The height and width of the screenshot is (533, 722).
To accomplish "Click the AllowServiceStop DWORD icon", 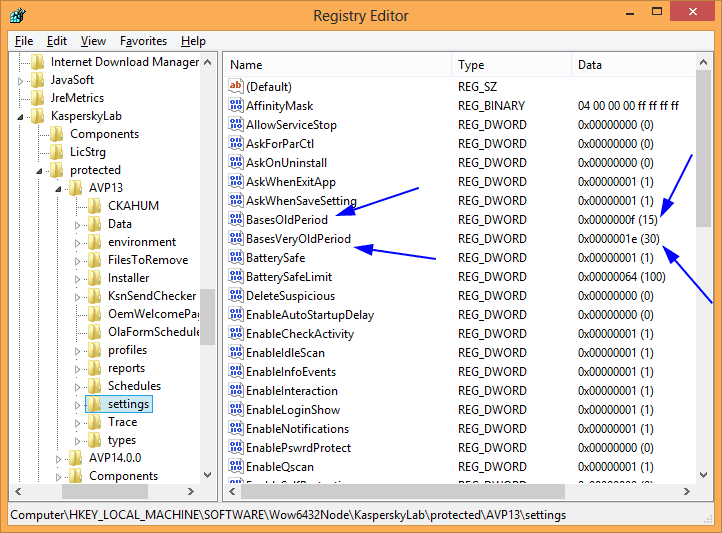I will click(236, 124).
